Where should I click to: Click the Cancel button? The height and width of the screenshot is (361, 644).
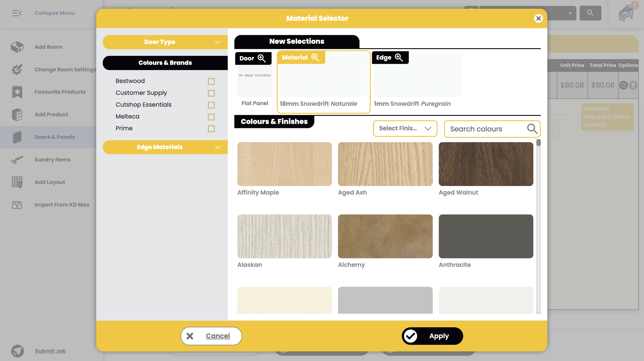(211, 336)
